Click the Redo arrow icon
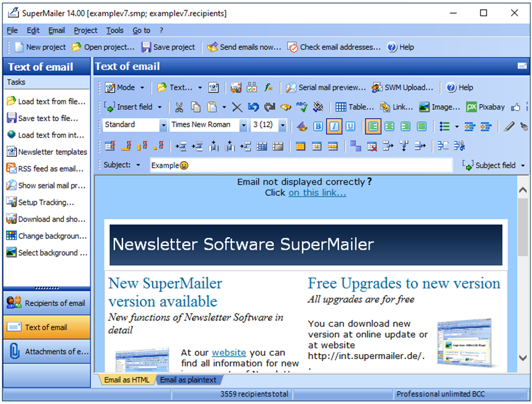Image resolution: width=532 pixels, height=404 pixels. [269, 107]
